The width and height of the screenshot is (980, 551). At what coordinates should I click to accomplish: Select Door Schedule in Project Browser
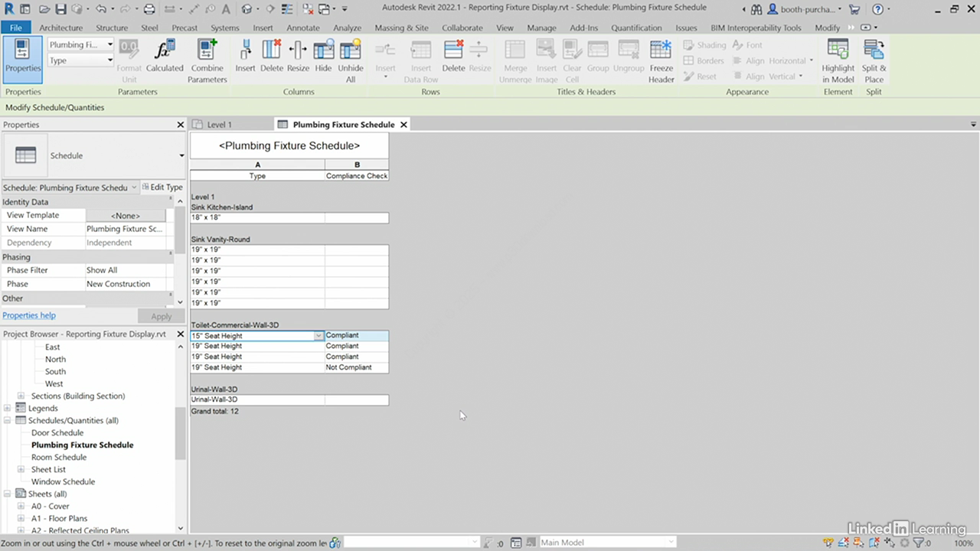[57, 432]
